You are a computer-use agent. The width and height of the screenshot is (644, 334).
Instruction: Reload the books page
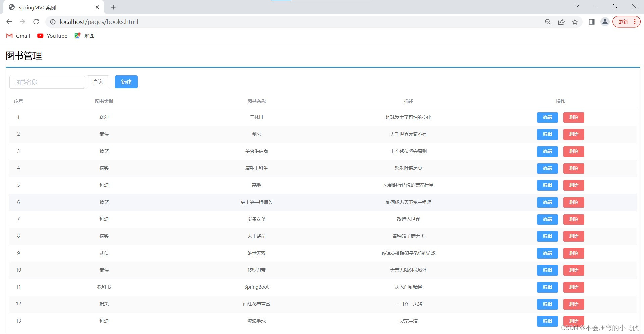pyautogui.click(x=36, y=22)
